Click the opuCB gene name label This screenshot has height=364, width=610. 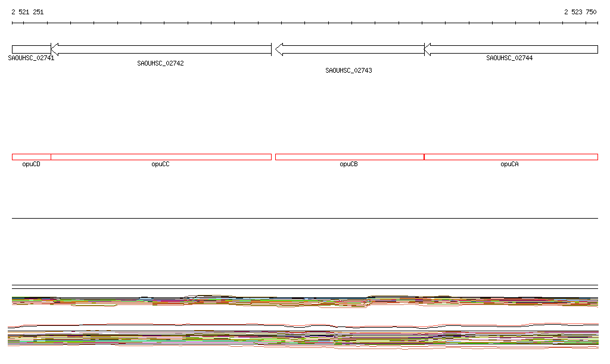(x=348, y=164)
